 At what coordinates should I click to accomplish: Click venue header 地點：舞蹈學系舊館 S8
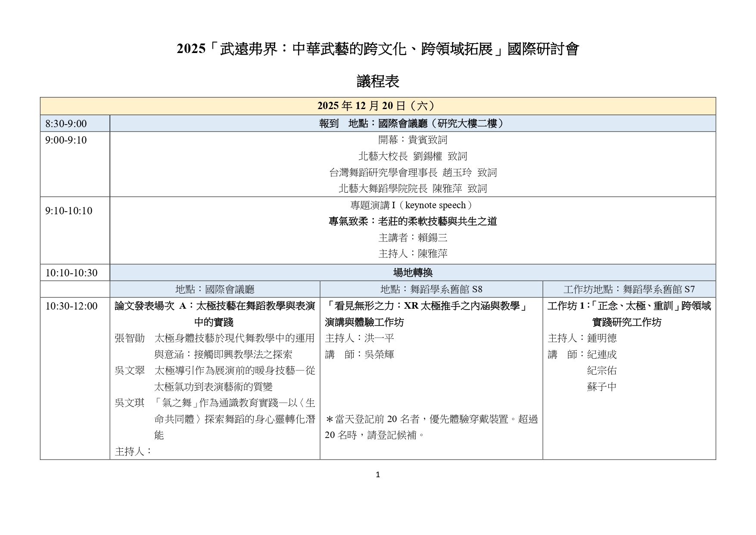431,289
